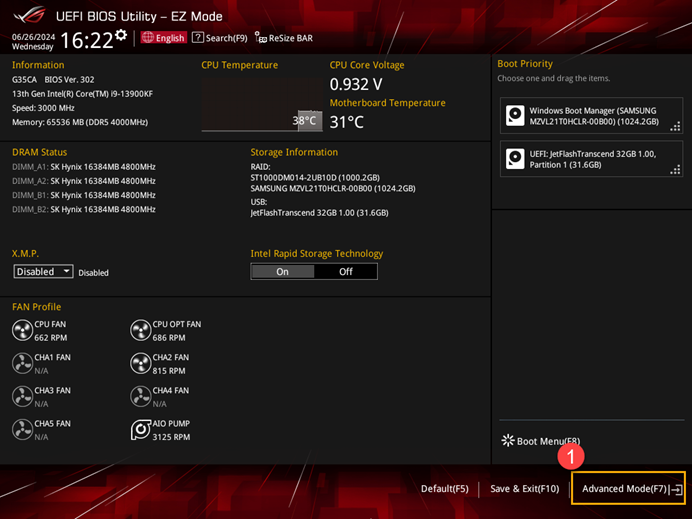The width and height of the screenshot is (692, 519).
Task: Select the AIO PUMP icon
Action: click(140, 430)
